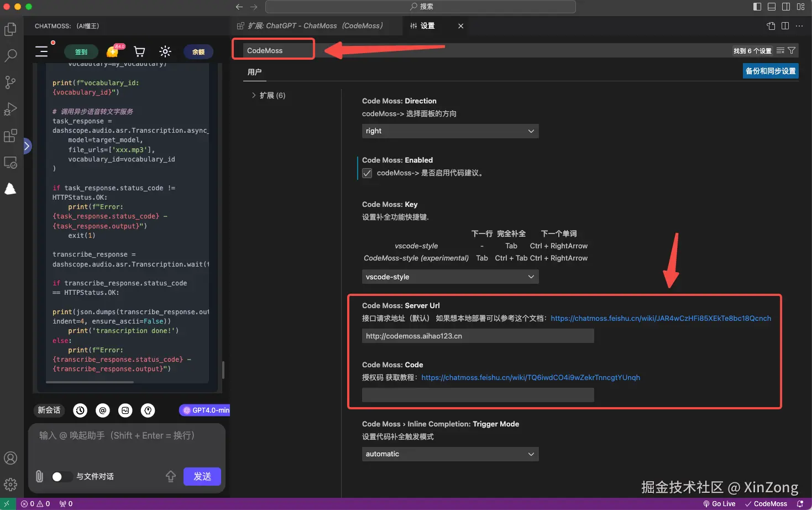
Task: Click errors and warnings status item
Action: (x=35, y=504)
